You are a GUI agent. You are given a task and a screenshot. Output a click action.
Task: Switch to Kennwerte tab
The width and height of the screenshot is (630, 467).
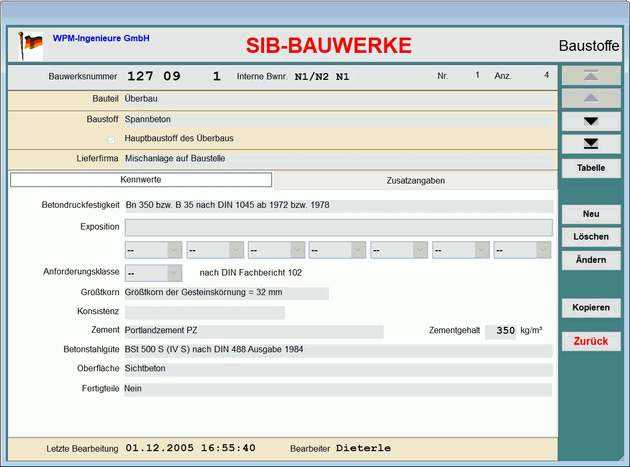tap(141, 180)
